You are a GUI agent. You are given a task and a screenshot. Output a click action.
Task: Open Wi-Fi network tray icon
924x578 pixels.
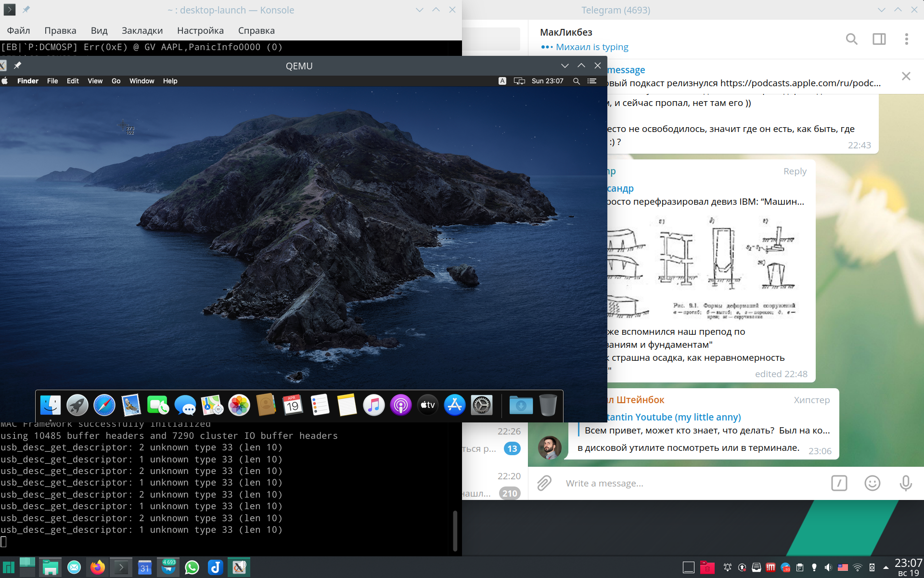858,567
